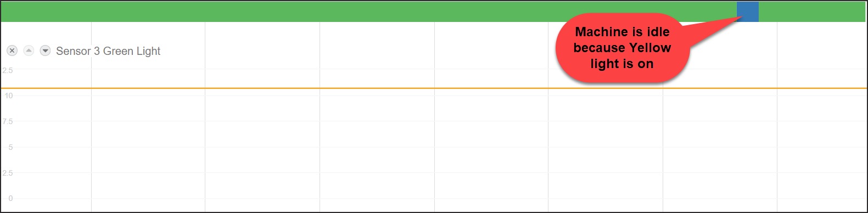Click the 5 y-axis label
The width and height of the screenshot is (868, 213).
[10, 147]
